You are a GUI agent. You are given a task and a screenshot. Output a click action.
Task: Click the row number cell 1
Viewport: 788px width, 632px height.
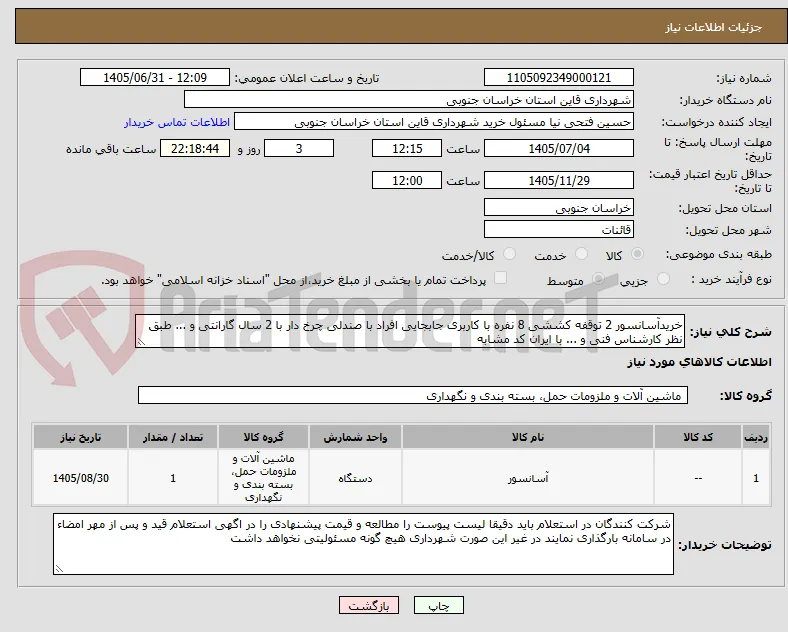[756, 478]
